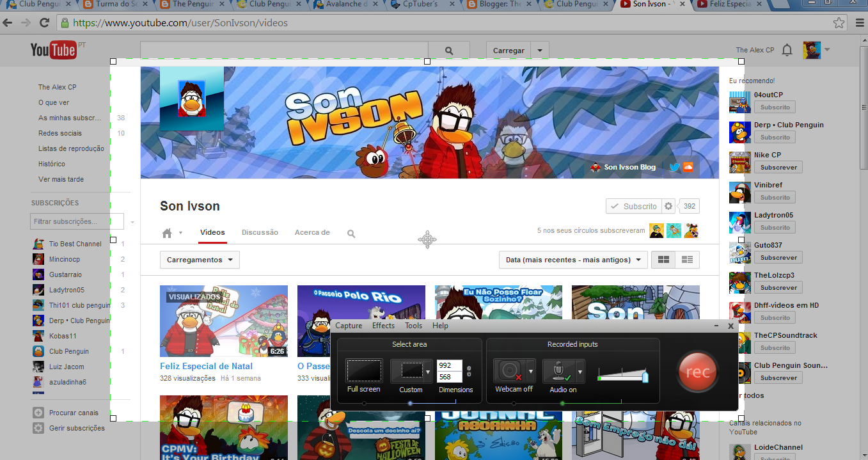The width and height of the screenshot is (868, 460).
Task: Switch to the Discussão tab
Action: 260,232
